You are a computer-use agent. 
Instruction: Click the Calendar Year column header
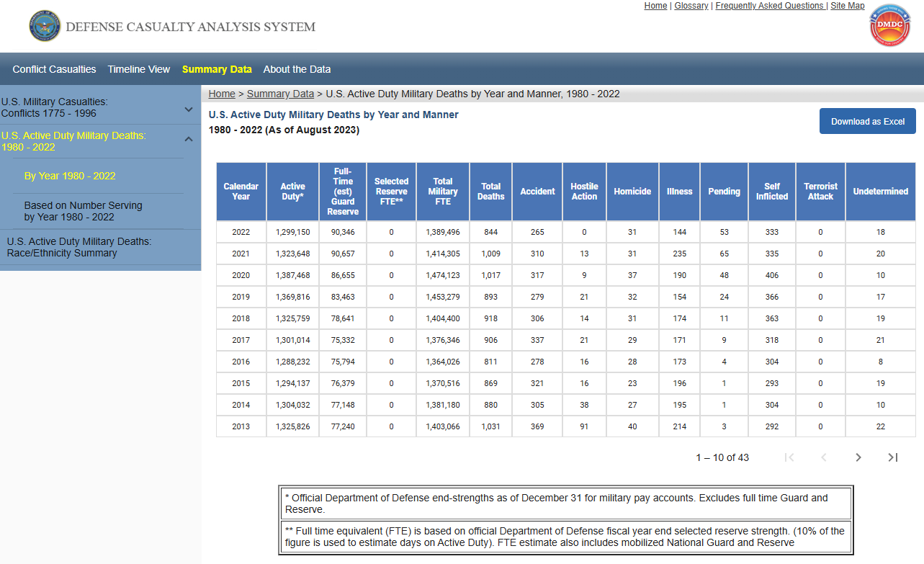pos(241,192)
